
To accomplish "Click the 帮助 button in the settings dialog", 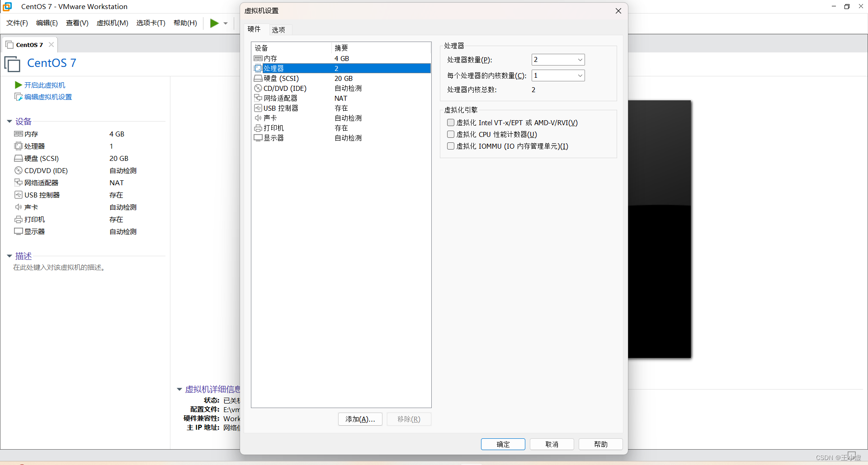I will point(601,444).
